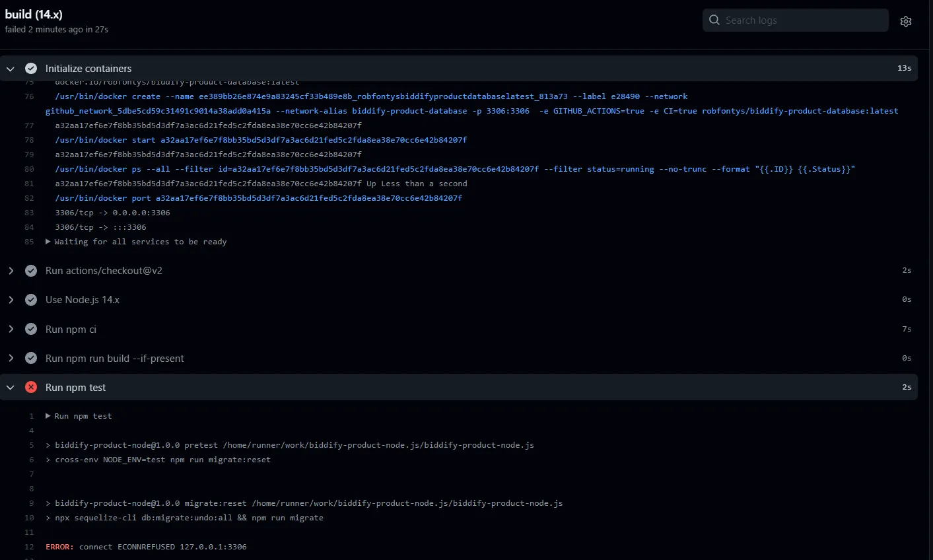Open the Run npm test step header
Image resolution: width=933 pixels, height=560 pixels.
click(x=459, y=387)
